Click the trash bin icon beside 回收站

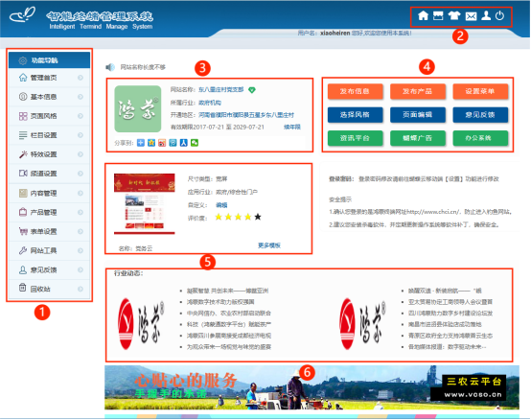(x=22, y=288)
